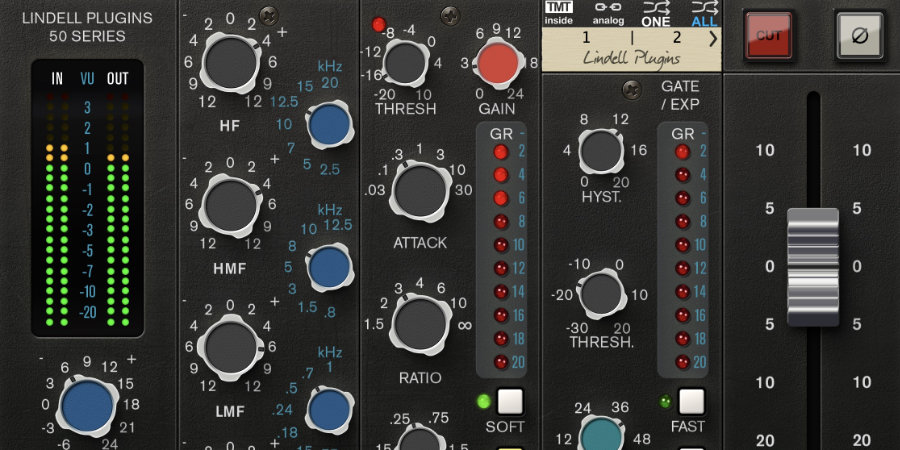Screen dimensions: 900x450
Task: Click the gate THRESH. knob
Action: pos(601,293)
